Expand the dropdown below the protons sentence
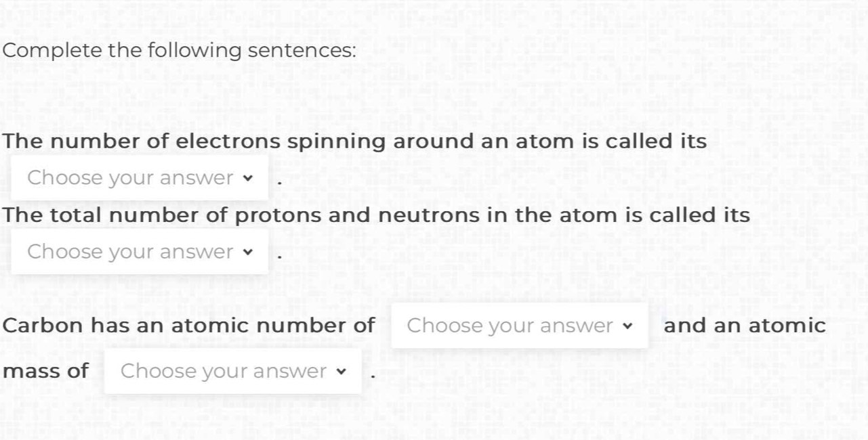Viewport: 868px width, 440px height. (139, 251)
